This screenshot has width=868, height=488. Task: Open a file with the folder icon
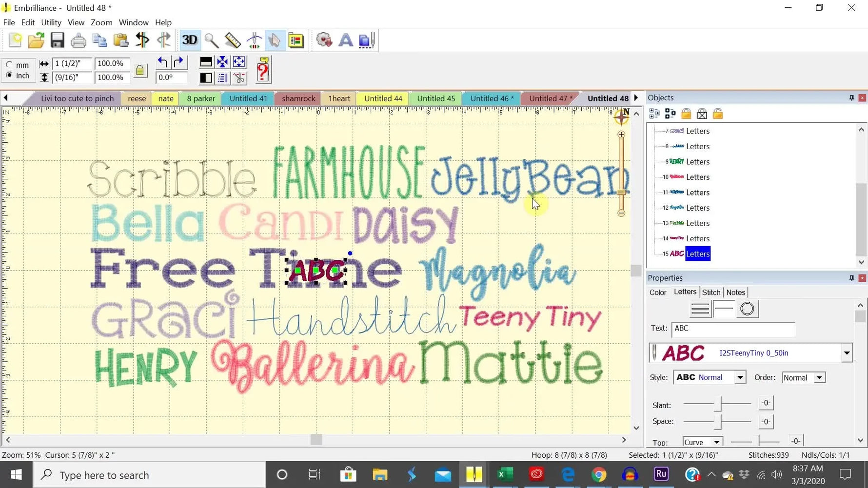coord(36,40)
